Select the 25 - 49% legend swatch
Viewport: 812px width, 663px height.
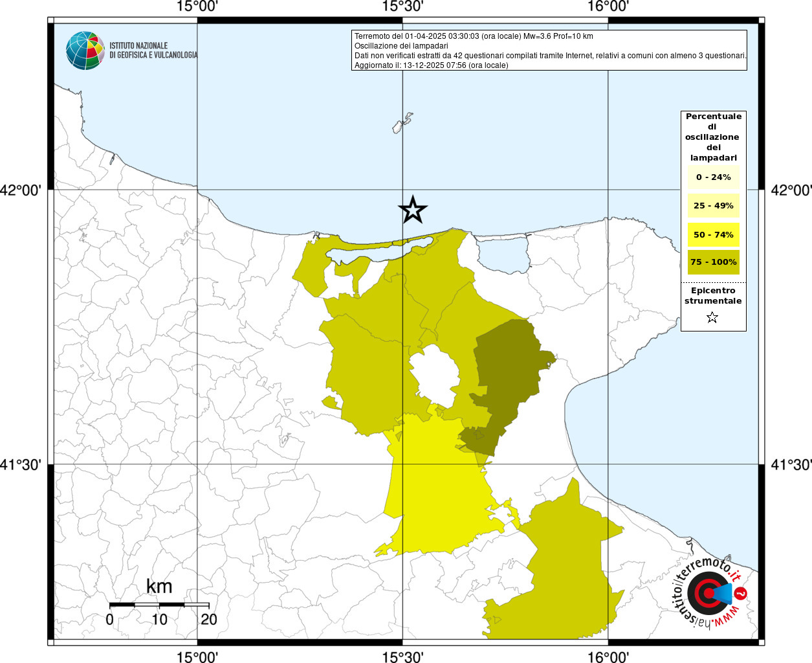[714, 206]
